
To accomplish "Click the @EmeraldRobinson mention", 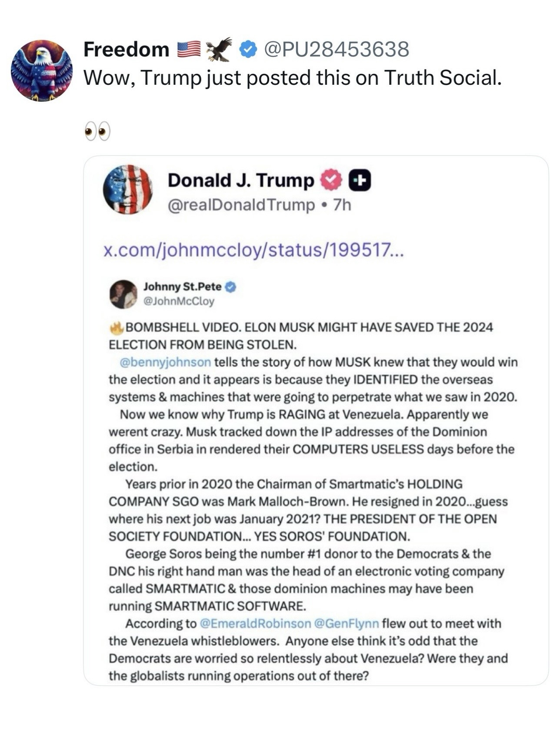I will [255, 624].
